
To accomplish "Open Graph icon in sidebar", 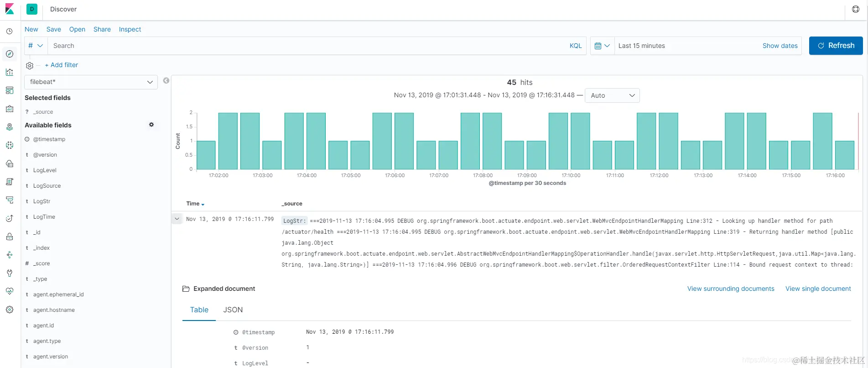I will coord(10,255).
